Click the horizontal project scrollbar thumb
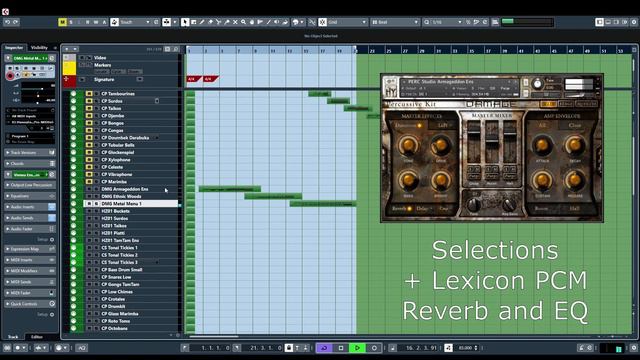Image resolution: width=640 pixels, height=360 pixels. 214,337
